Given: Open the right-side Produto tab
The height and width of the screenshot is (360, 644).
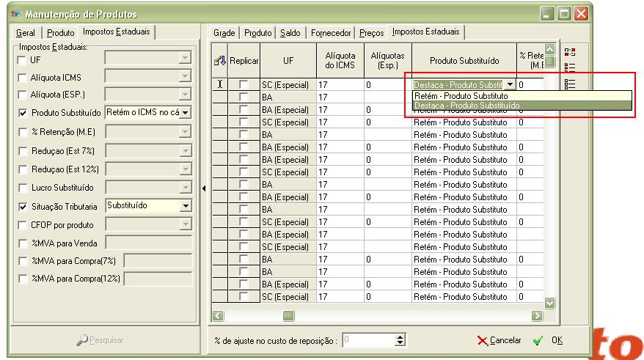Looking at the screenshot, I should [x=258, y=33].
